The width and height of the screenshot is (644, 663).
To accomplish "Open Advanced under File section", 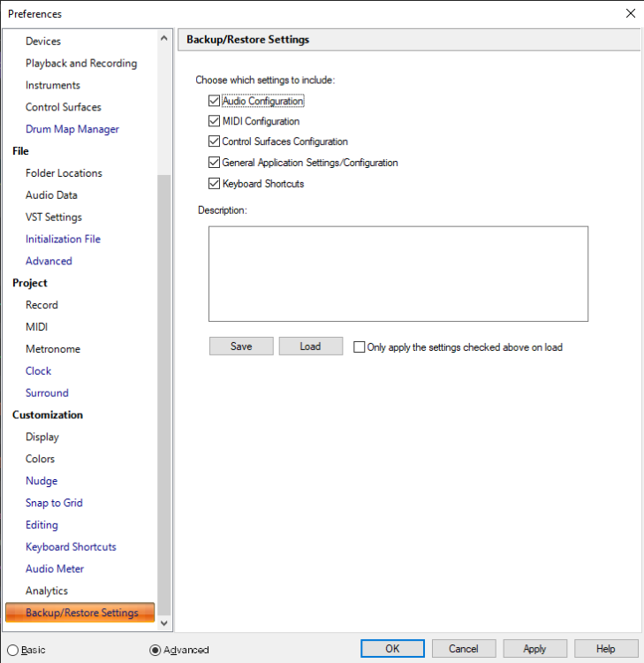I will click(x=49, y=261).
